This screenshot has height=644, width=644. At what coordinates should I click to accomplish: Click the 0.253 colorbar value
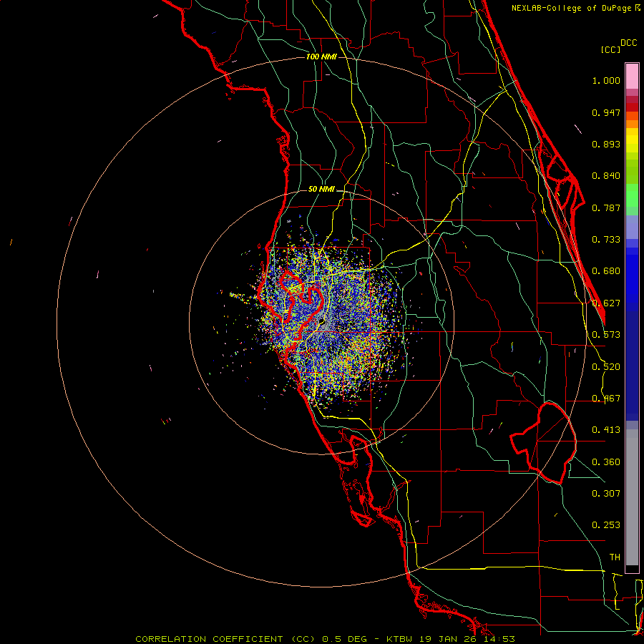606,525
